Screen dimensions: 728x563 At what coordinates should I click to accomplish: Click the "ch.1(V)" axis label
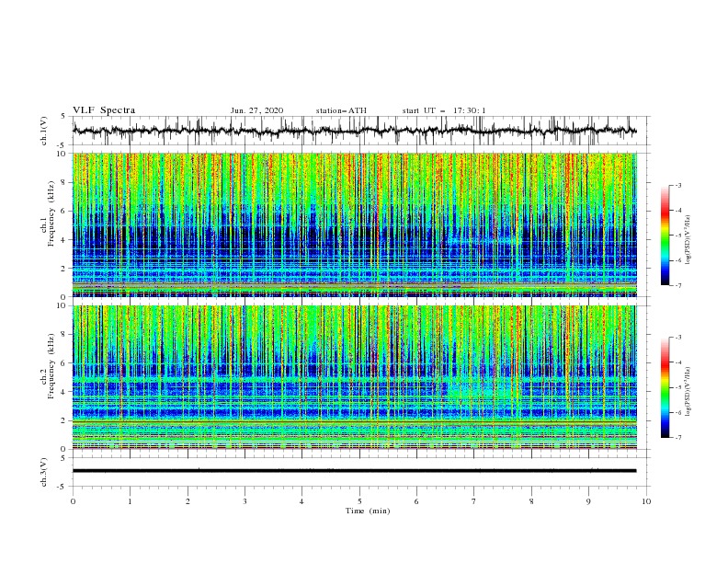click(44, 131)
